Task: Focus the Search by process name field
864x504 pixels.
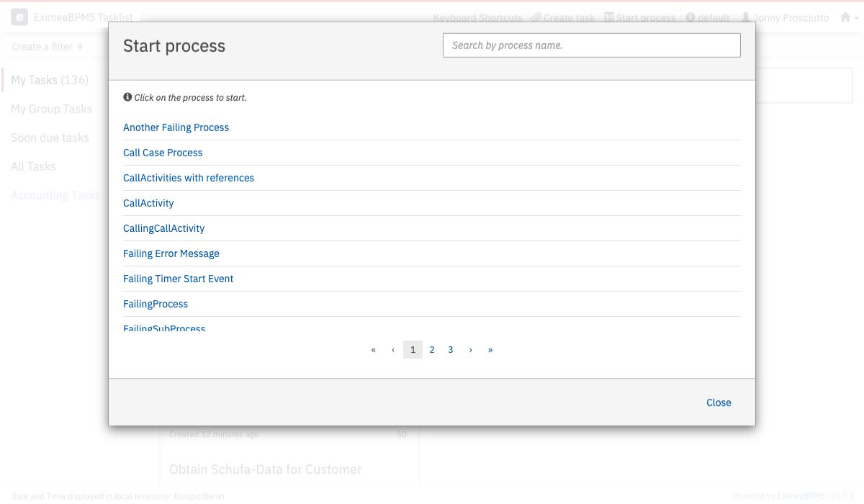Action: 592,45
